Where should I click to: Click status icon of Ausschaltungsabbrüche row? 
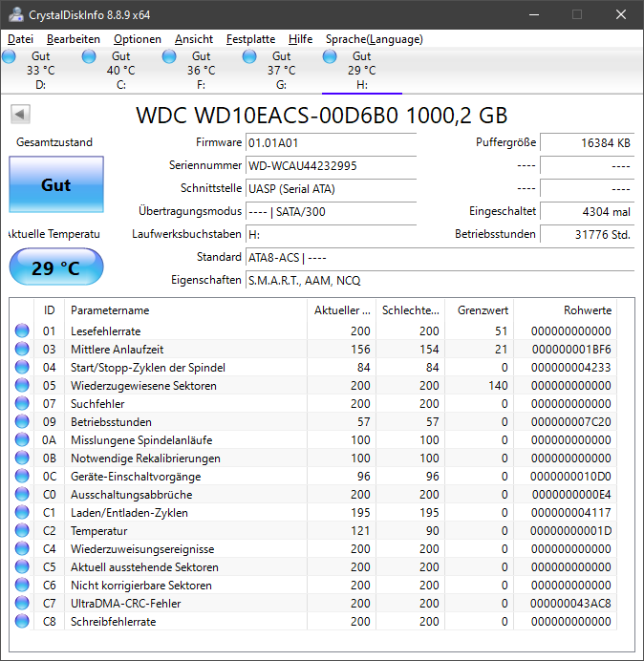click(22, 495)
